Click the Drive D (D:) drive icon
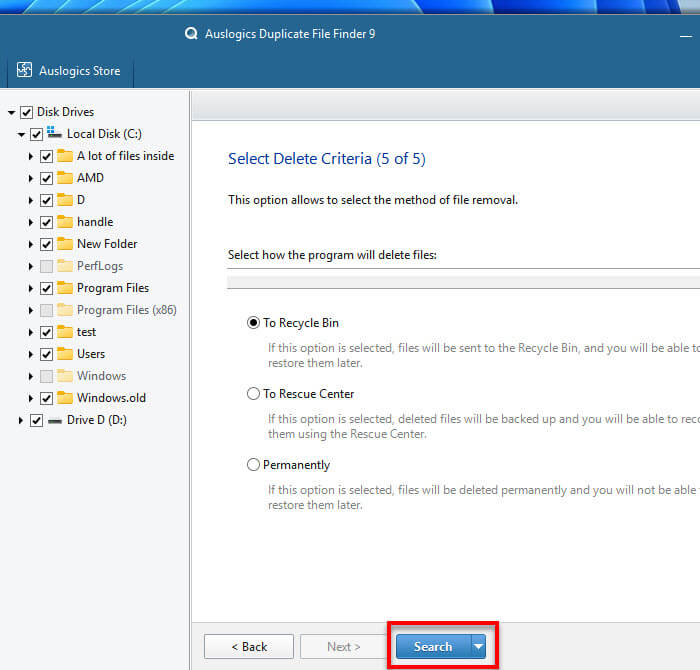The width and height of the screenshot is (700, 670). click(x=54, y=420)
